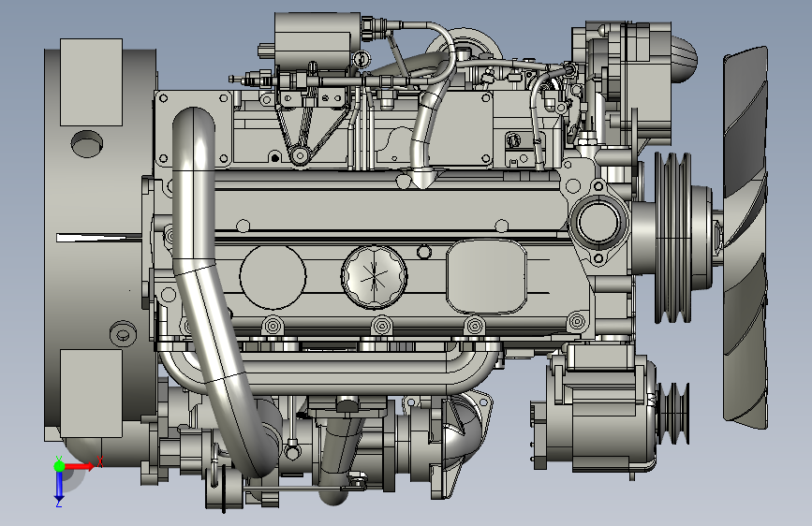The image size is (812, 526).
Task: Select the alternator body
Action: coord(600,415)
